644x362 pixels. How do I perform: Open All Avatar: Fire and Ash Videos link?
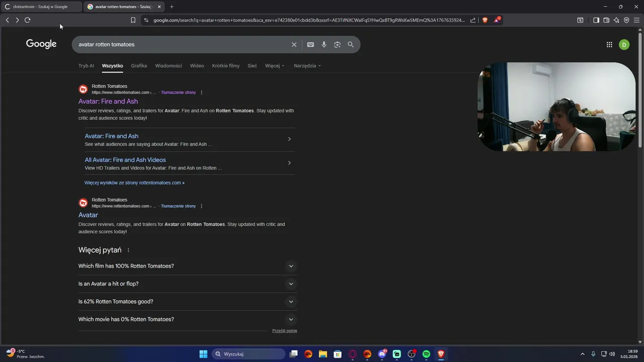(125, 160)
